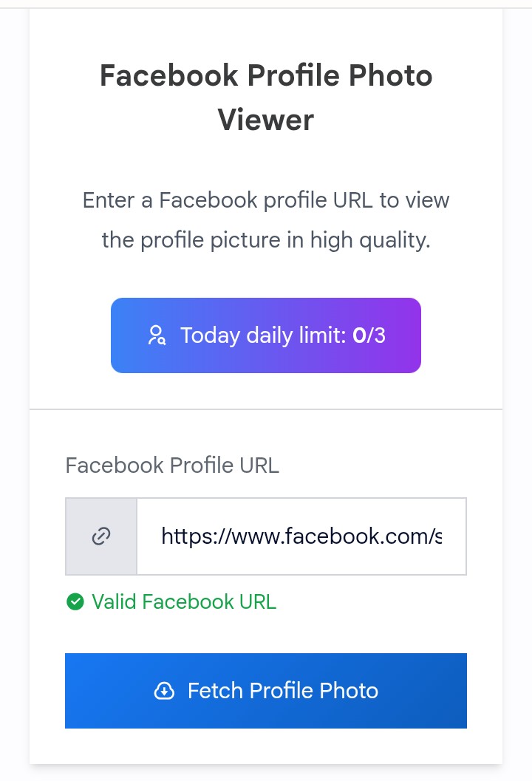Click the cloud download icon on Fetch button
The width and height of the screenshot is (532, 781).
click(164, 691)
